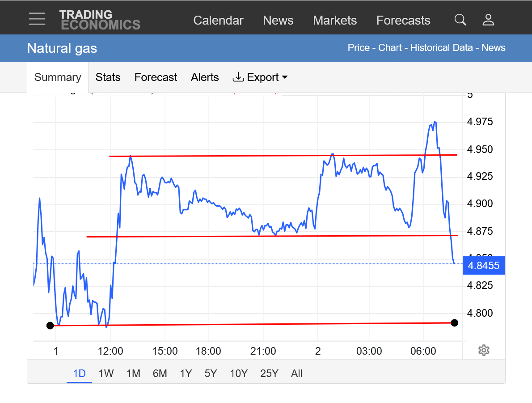Go to the Markets page
This screenshot has height=403, width=532.
coord(335,21)
